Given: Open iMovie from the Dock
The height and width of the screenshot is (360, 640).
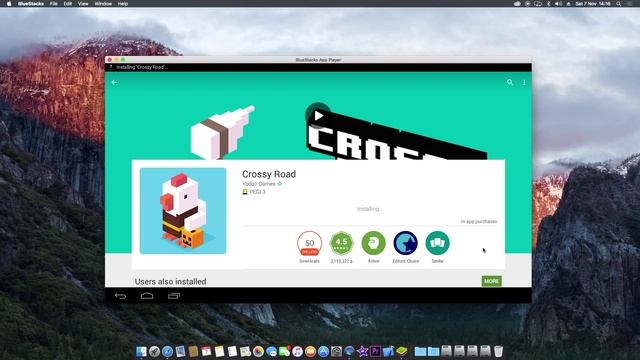Looking at the screenshot, I should pyautogui.click(x=362, y=351).
